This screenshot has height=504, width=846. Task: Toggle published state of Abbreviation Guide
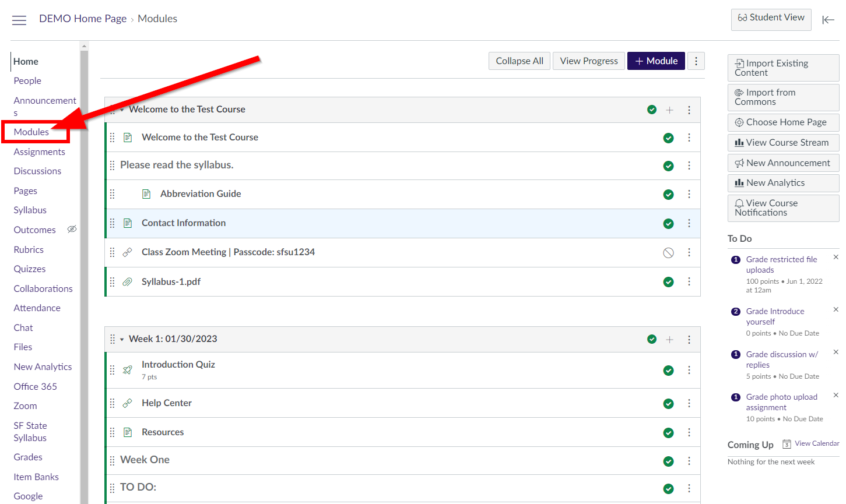[x=669, y=195]
